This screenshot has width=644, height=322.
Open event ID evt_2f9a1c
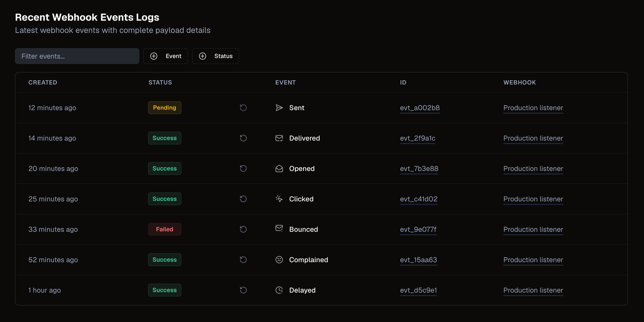coord(418,138)
